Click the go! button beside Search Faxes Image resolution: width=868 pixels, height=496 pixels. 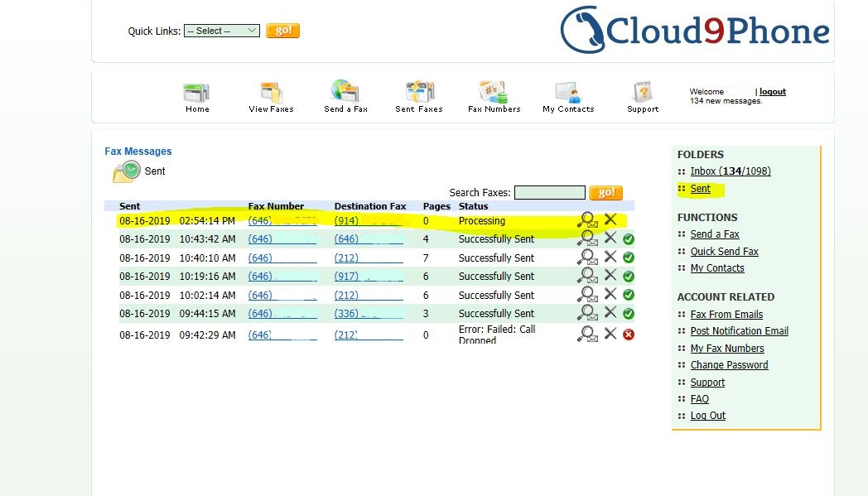[606, 192]
